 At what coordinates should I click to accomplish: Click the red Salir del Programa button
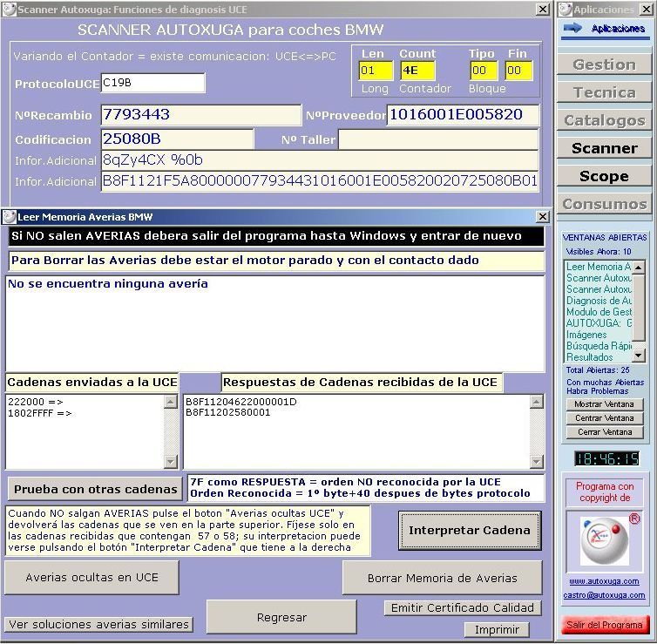[605, 625]
